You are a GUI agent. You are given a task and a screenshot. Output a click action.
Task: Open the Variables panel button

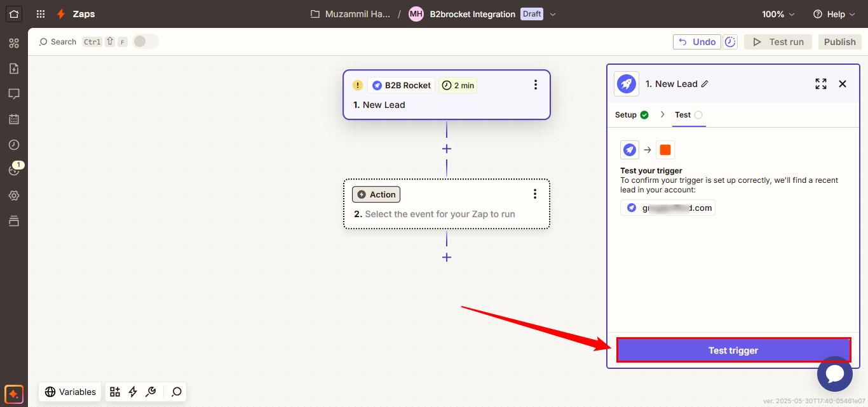click(x=71, y=392)
